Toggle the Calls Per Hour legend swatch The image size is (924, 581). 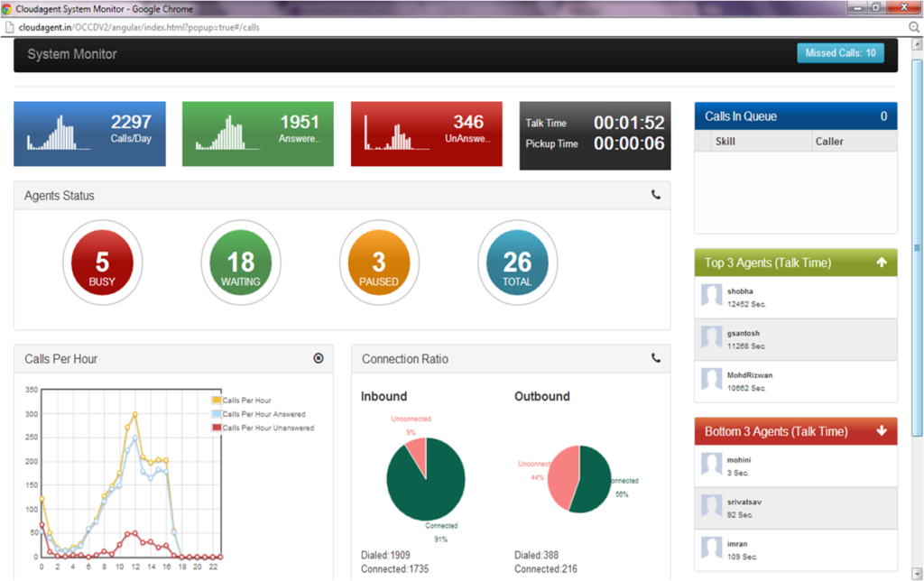(x=217, y=400)
